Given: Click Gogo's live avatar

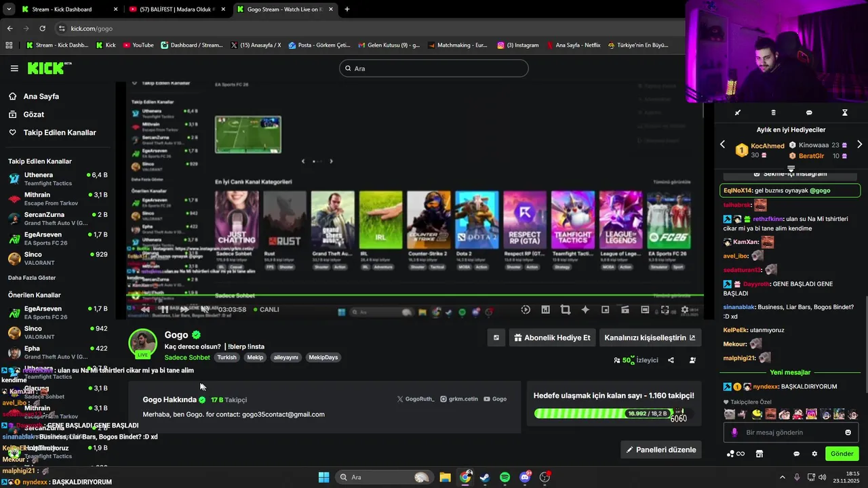Looking at the screenshot, I should coord(143,343).
